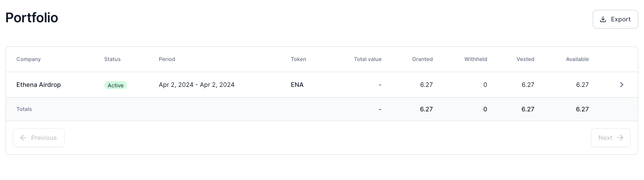
Task: Click the left arrow icon in Previous
Action: pos(24,138)
